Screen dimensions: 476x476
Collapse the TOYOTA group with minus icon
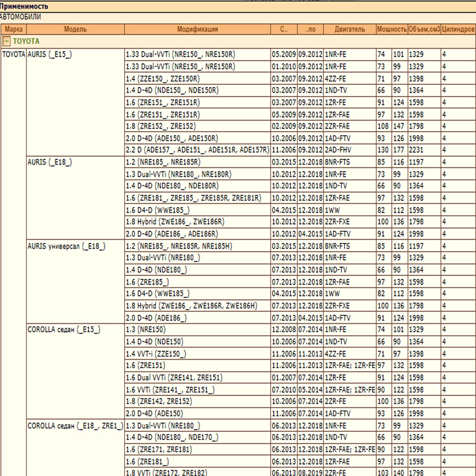tap(7, 41)
